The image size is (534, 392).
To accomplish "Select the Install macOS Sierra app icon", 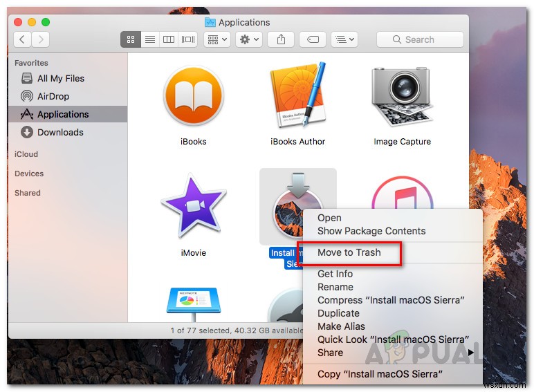I will (289, 207).
